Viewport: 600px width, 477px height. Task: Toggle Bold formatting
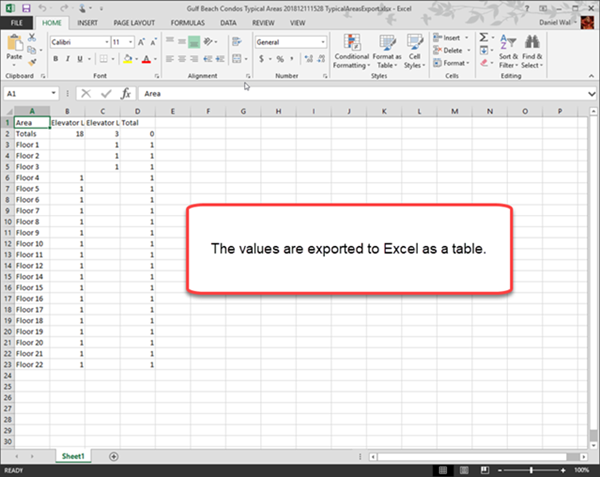pyautogui.click(x=56, y=59)
